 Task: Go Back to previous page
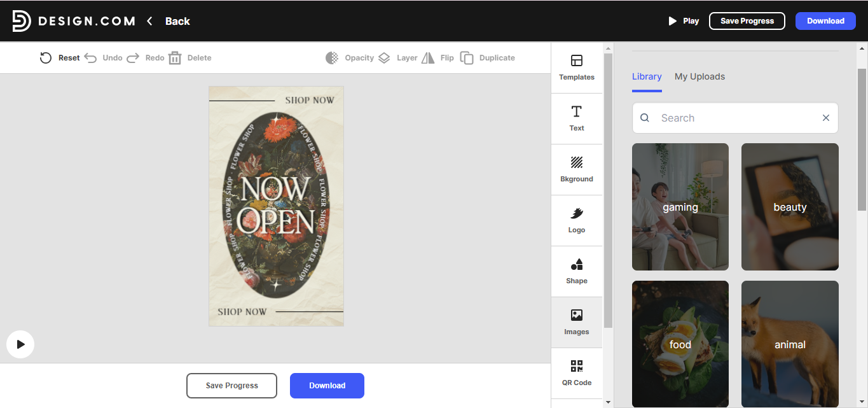(x=177, y=21)
